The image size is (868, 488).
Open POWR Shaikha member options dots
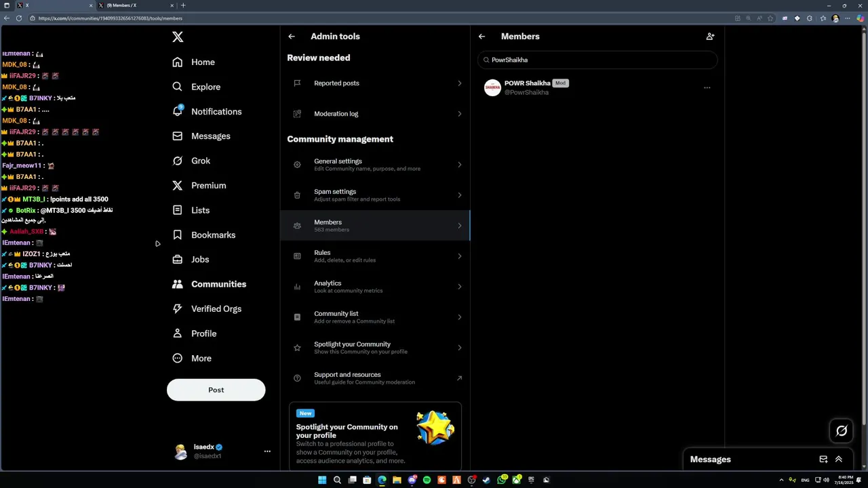[x=707, y=87]
